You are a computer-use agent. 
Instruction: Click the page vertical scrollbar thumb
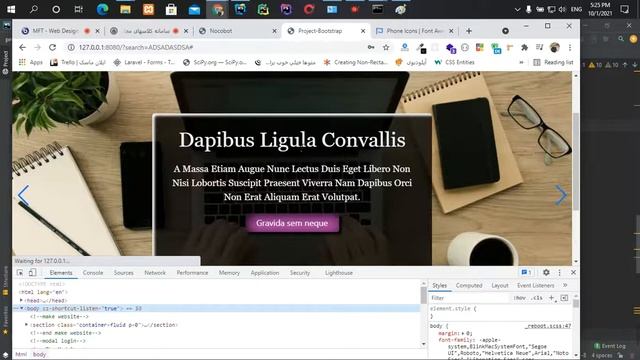click(576, 161)
